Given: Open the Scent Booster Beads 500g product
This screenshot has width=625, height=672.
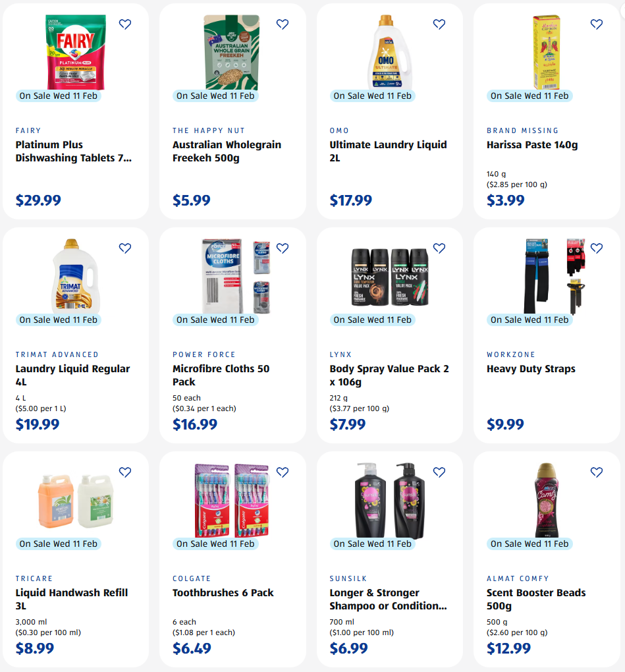Looking at the screenshot, I should pyautogui.click(x=535, y=599).
